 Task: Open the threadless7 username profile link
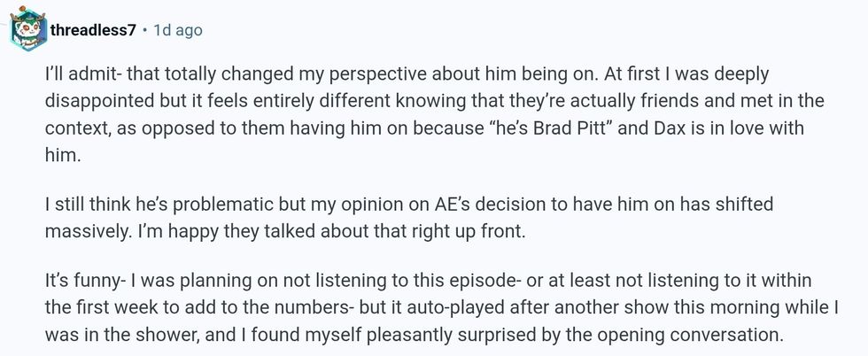tap(93, 30)
